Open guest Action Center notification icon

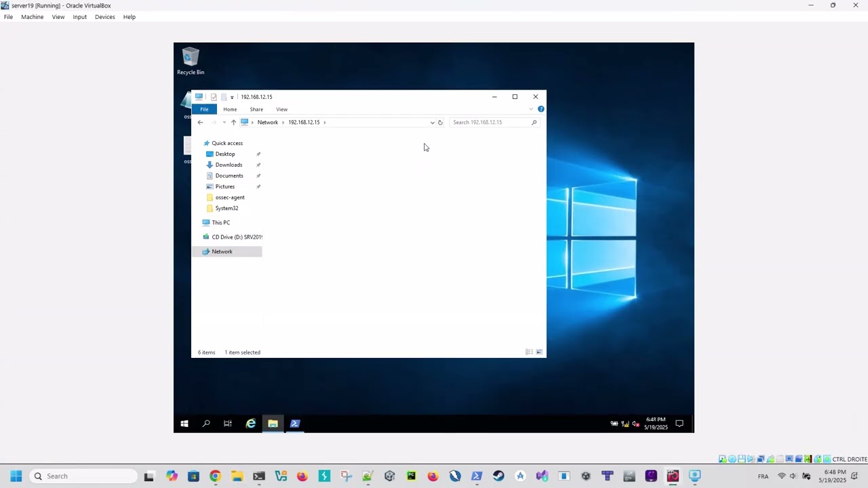679,424
